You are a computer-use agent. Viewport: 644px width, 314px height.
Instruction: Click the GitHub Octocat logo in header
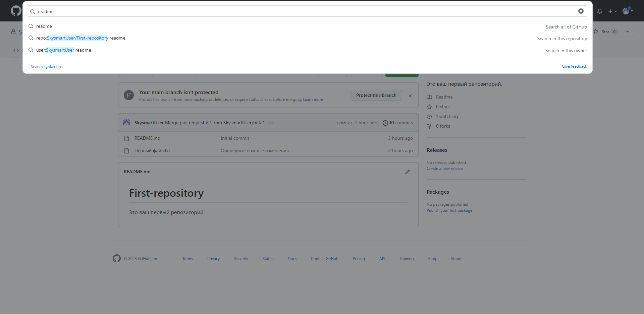pyautogui.click(x=16, y=11)
